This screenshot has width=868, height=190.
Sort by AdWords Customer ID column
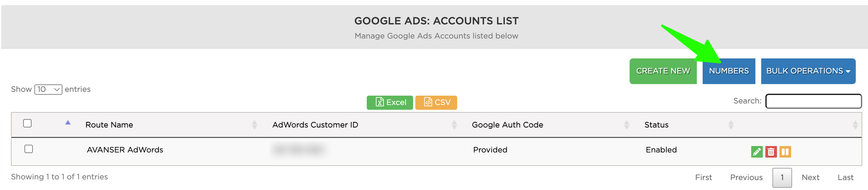click(x=315, y=125)
